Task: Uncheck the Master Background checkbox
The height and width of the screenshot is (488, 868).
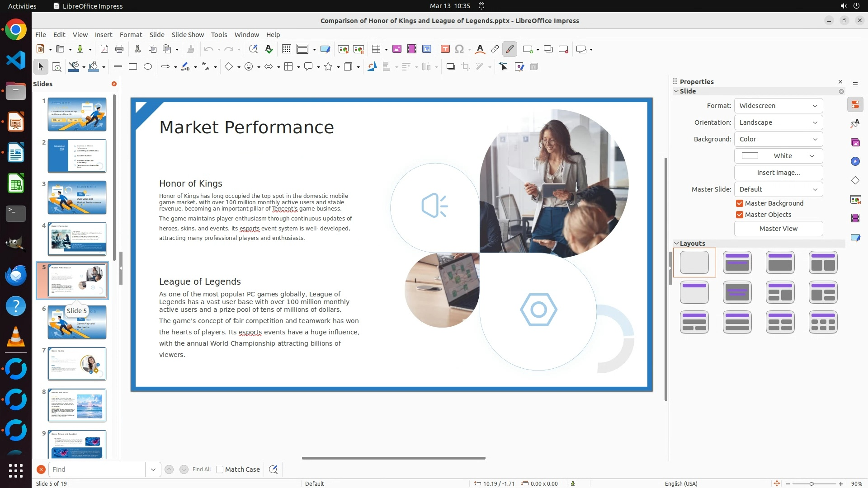Action: point(740,203)
